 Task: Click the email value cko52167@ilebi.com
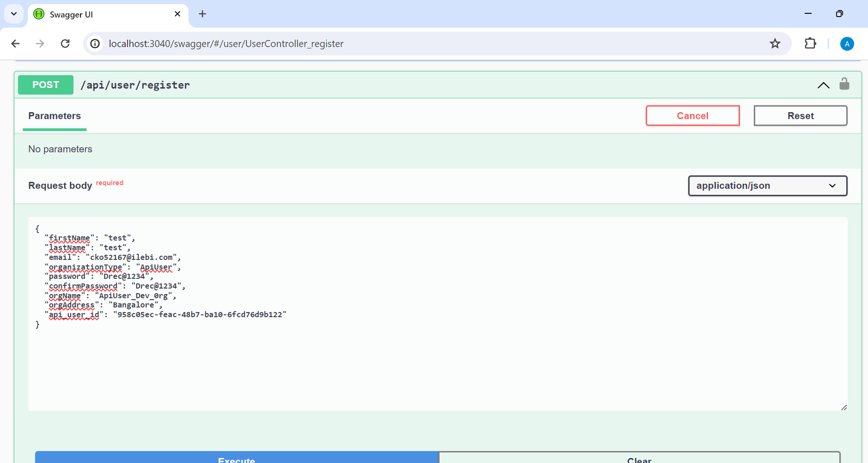(131, 257)
